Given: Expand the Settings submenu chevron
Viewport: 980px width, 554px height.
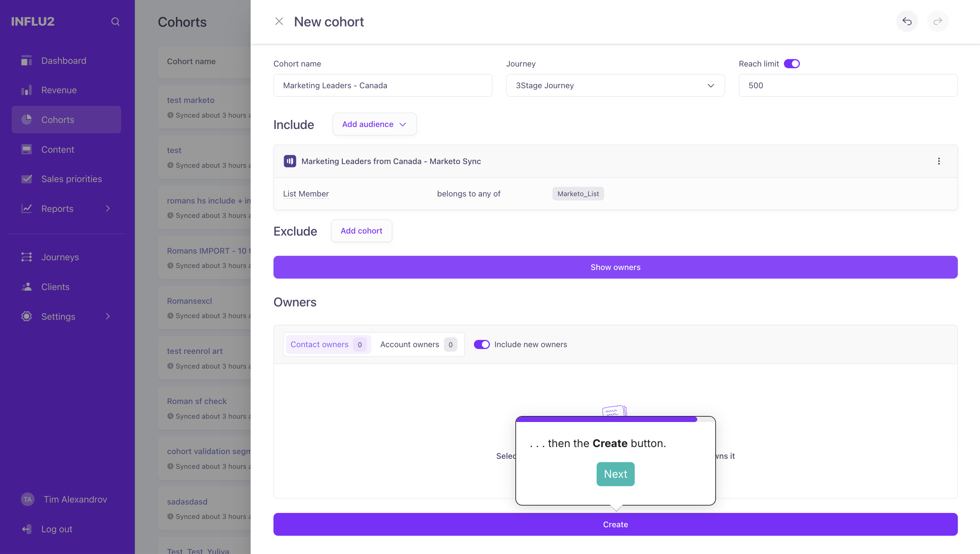Looking at the screenshot, I should point(108,316).
